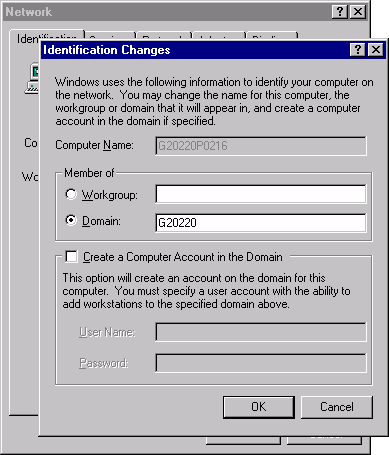Select the Domain radio button

(71, 220)
